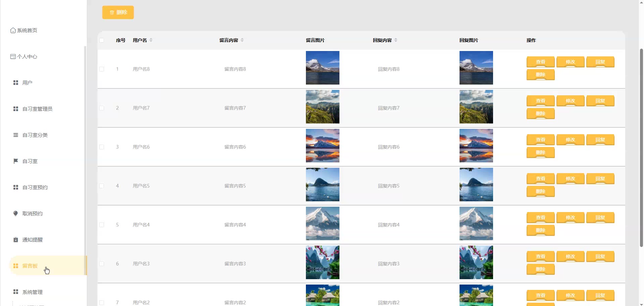Click the bulb icon next to 取消预约
The width and height of the screenshot is (644, 306).
click(15, 214)
